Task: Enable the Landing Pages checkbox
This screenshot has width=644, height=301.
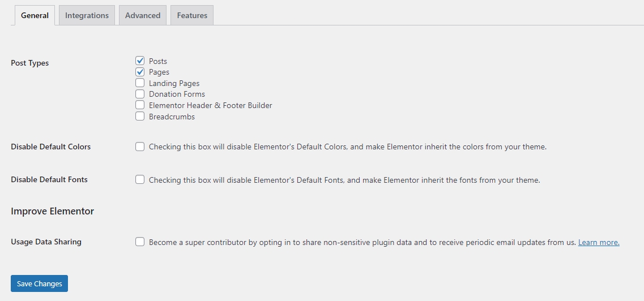Action: [140, 83]
